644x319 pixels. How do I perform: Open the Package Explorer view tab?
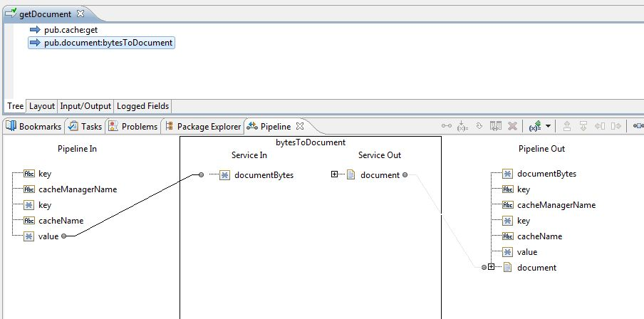(x=203, y=127)
